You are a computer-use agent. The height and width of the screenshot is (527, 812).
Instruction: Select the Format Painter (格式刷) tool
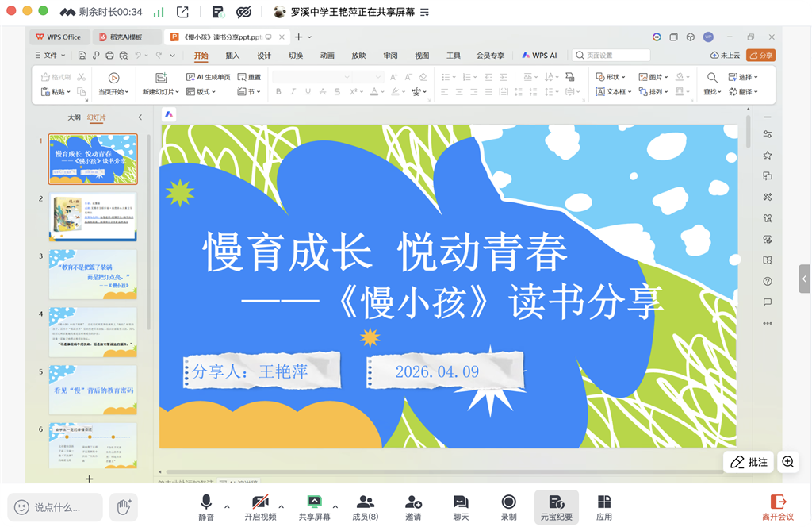point(56,77)
